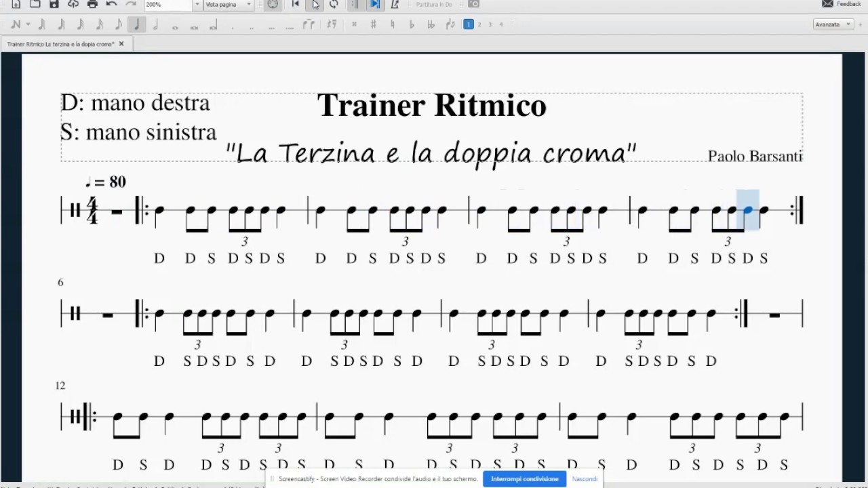Toggle note input mode (N icon)

pos(15,24)
